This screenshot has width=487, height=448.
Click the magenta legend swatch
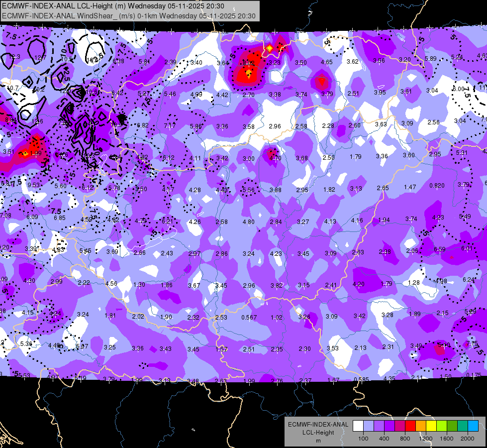[400, 426]
